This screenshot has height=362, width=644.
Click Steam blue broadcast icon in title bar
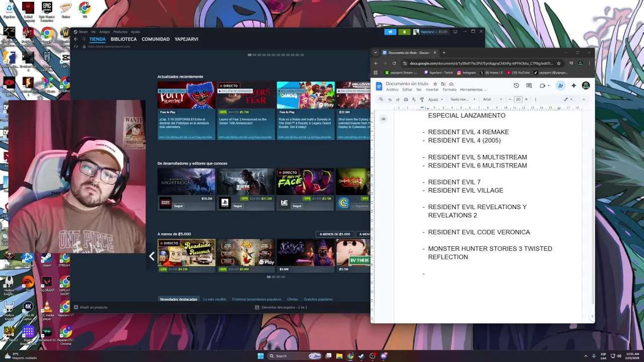click(390, 32)
